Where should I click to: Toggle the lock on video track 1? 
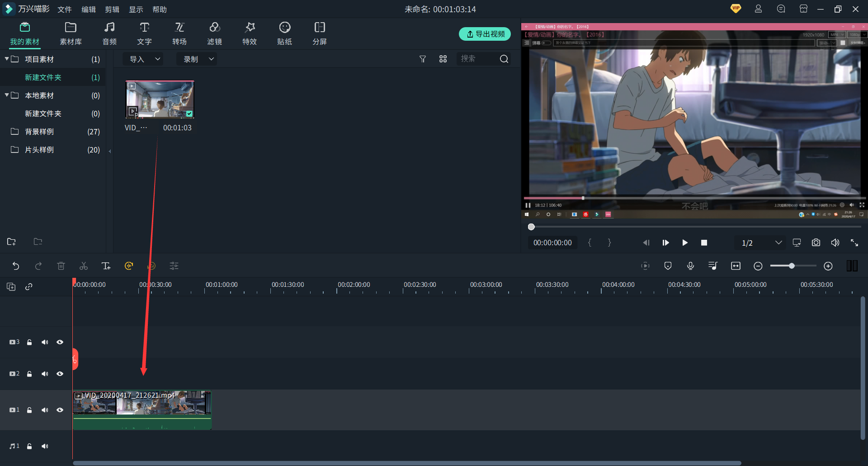click(29, 410)
